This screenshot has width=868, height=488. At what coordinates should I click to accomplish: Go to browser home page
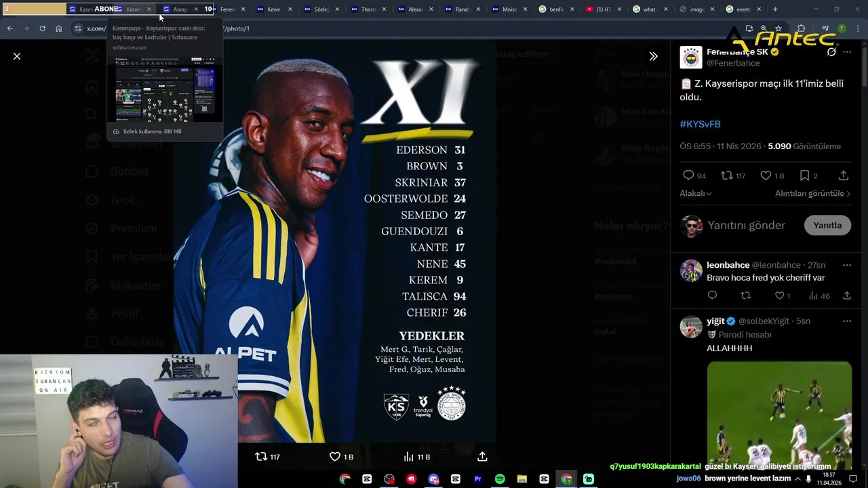click(58, 28)
